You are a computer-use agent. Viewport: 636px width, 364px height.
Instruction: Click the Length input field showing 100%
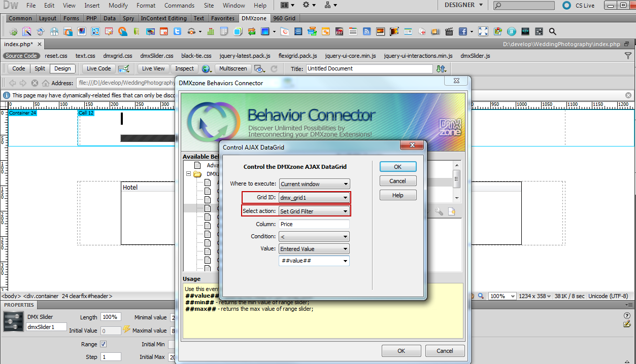click(x=111, y=317)
